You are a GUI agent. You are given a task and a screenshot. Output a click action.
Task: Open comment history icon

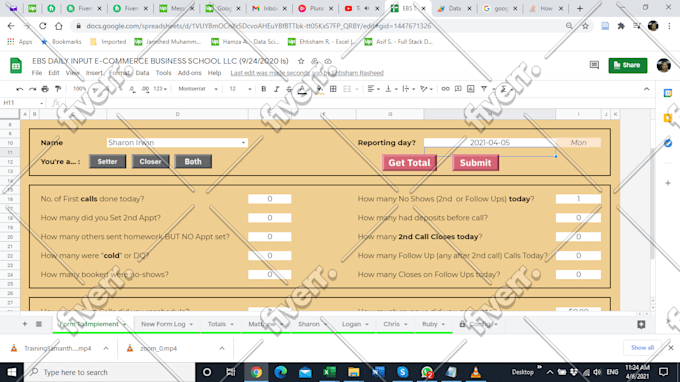(594, 65)
